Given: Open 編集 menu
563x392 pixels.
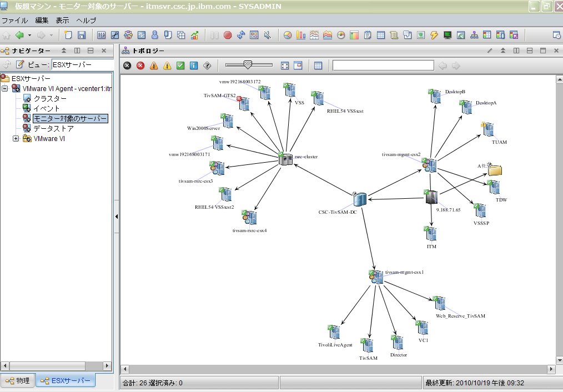Looking at the screenshot, I should pyautogui.click(x=42, y=21).
